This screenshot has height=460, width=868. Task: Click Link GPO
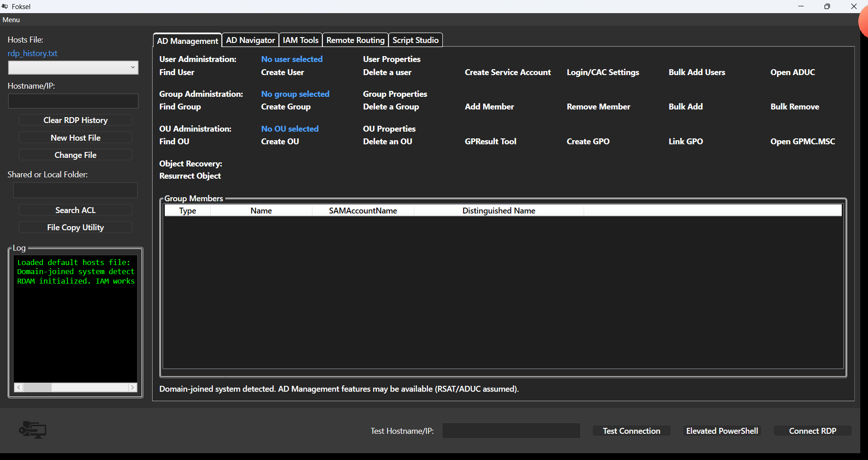click(x=686, y=142)
